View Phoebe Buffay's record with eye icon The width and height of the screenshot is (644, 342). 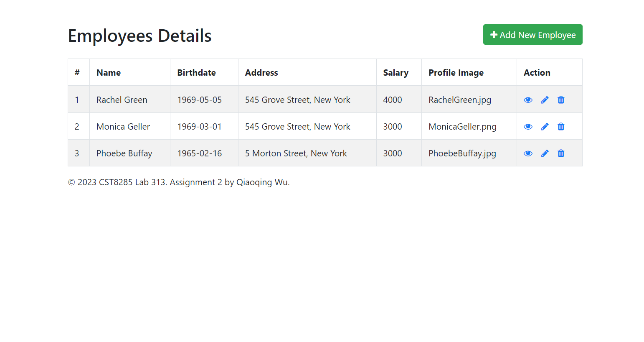(528, 153)
